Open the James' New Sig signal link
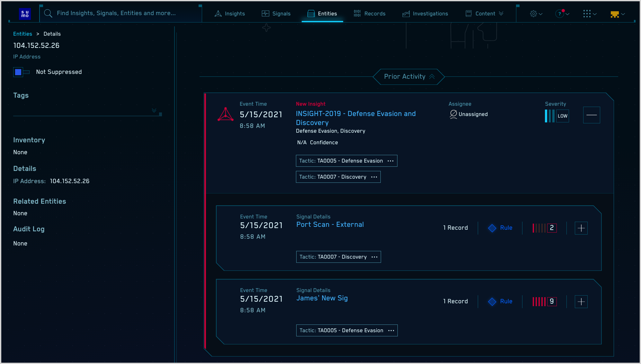Screen dimensions: 641x364 click(322, 298)
